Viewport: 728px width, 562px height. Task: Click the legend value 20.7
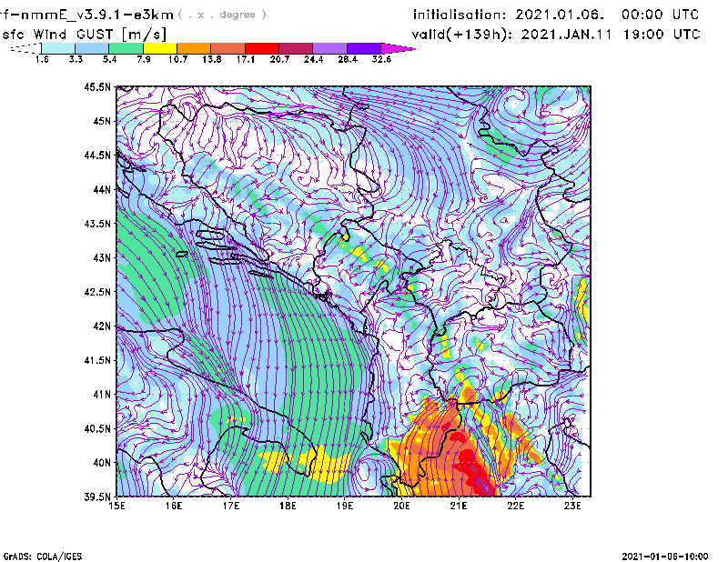click(x=279, y=59)
